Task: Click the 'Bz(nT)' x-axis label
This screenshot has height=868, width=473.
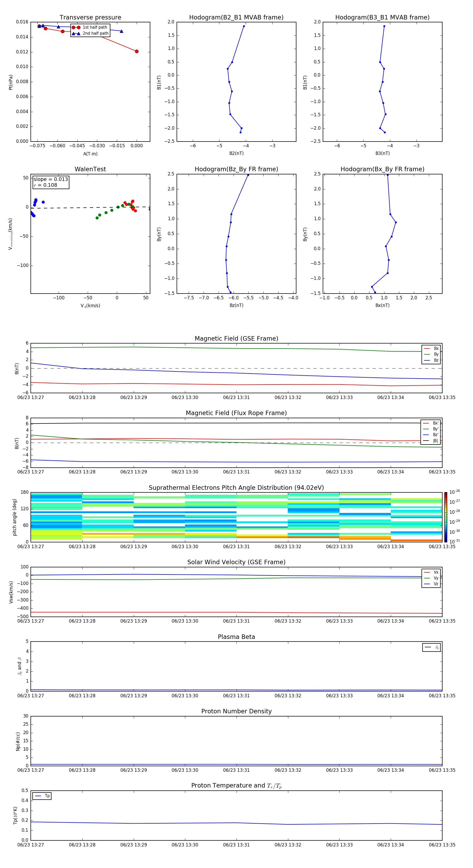Action: click(236, 305)
